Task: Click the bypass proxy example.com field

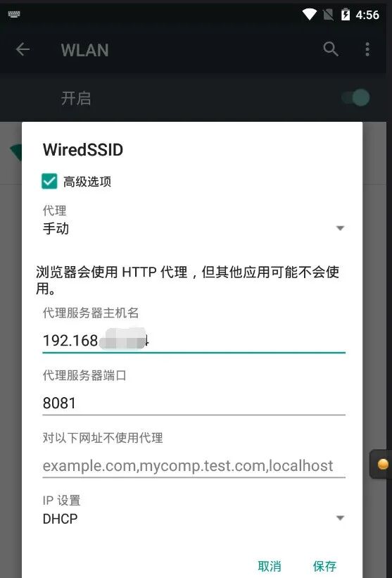Action: click(194, 465)
